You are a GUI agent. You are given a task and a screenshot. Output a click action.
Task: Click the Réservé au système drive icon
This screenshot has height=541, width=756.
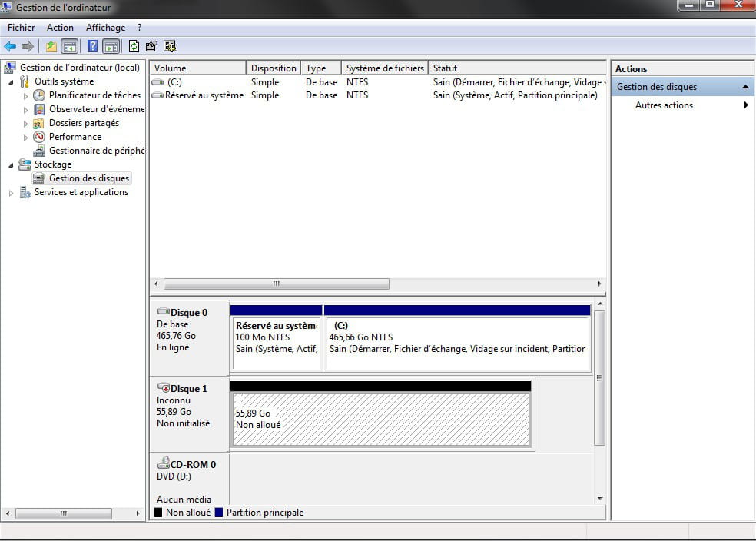pyautogui.click(x=157, y=95)
